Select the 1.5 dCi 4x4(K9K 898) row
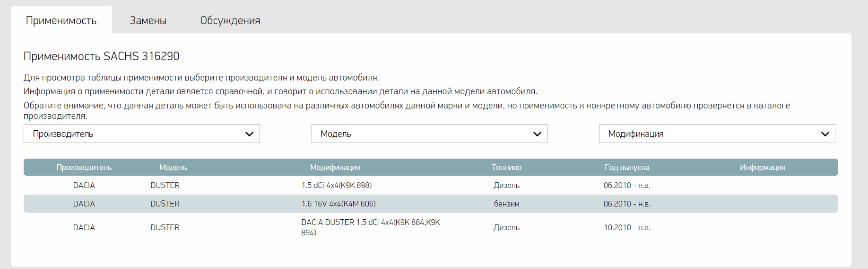 (431, 185)
